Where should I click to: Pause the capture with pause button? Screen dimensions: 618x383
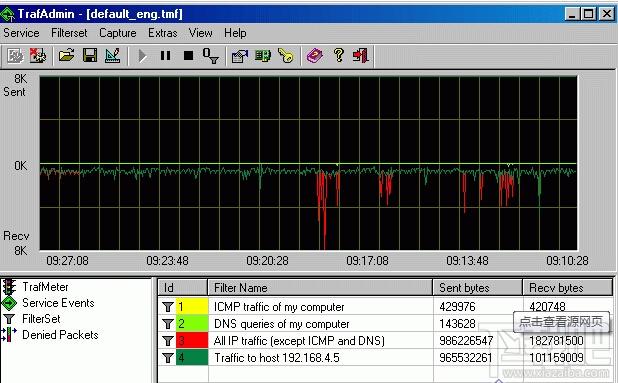[166, 56]
